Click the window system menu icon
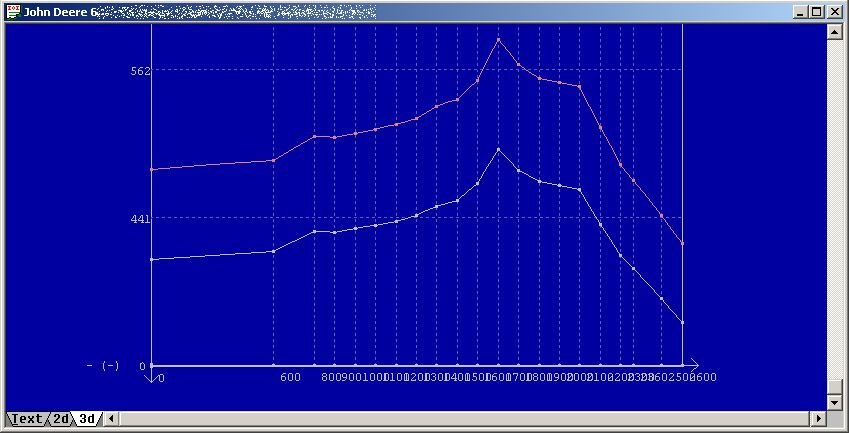This screenshot has height=433, width=849. (x=13, y=12)
